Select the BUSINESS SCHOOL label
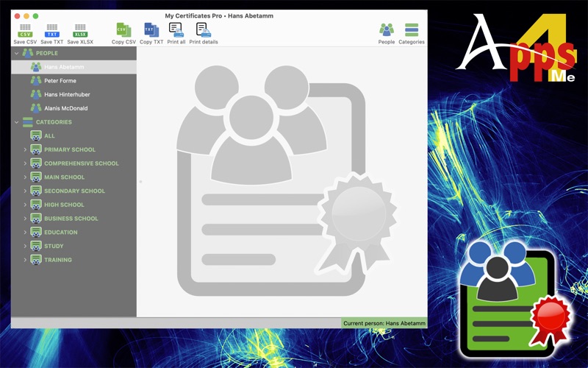 coord(71,219)
